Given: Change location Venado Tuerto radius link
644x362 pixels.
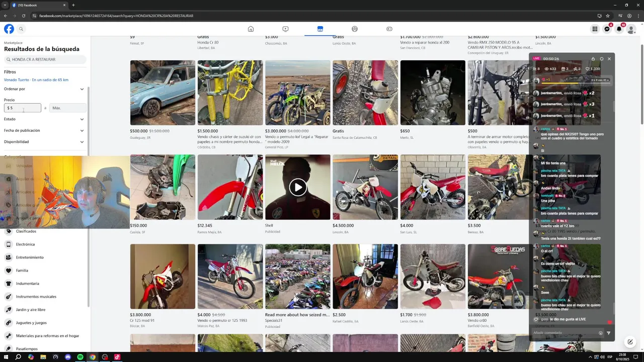Looking at the screenshot, I should (x=36, y=80).
